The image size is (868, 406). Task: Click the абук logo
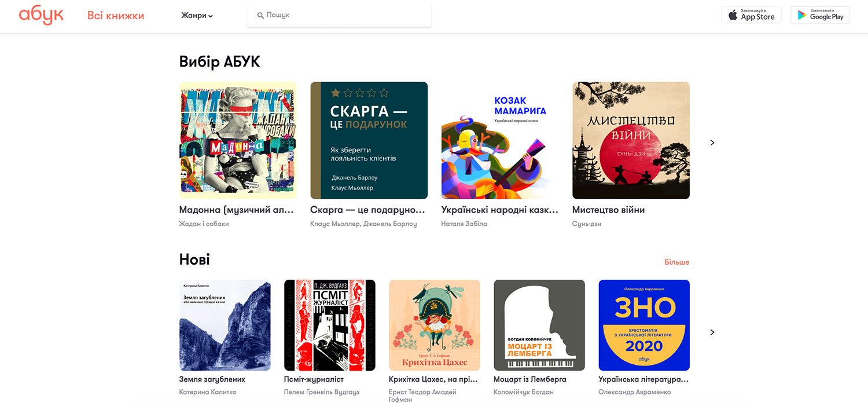(x=41, y=16)
